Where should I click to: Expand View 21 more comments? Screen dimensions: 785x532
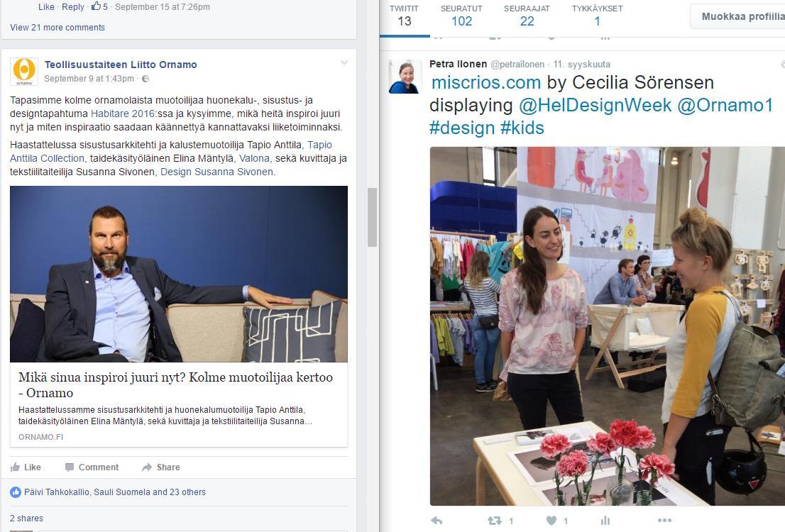57,28
